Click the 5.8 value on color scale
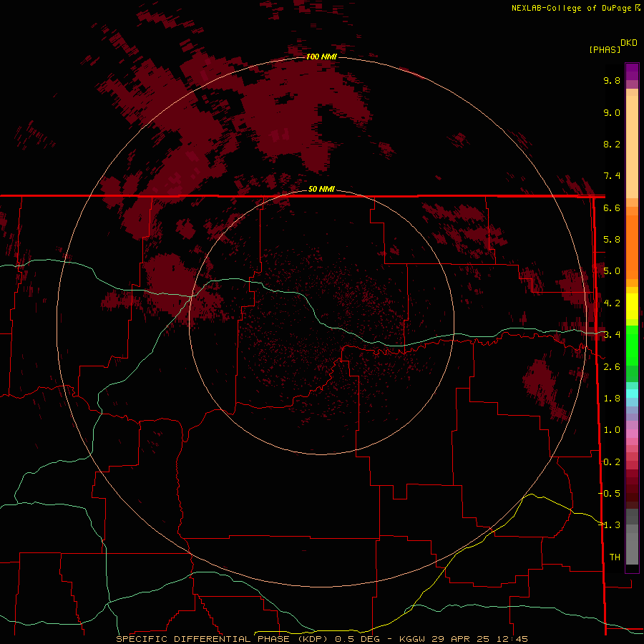The height and width of the screenshot is (644, 644). pyautogui.click(x=612, y=240)
